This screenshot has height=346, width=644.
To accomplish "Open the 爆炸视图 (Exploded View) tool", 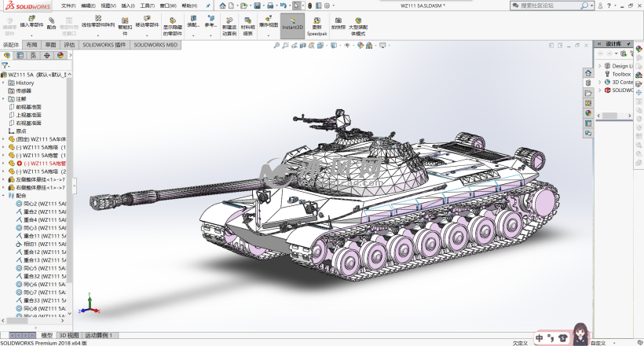I will 269,22.
